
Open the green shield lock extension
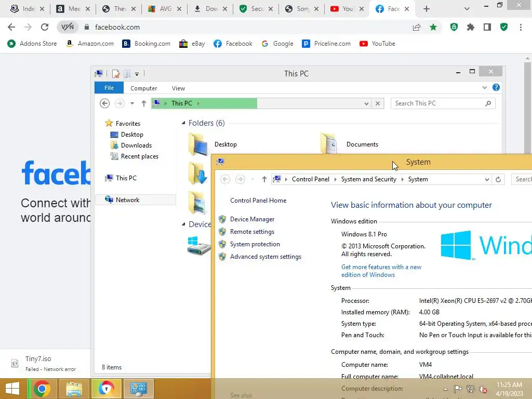click(454, 27)
